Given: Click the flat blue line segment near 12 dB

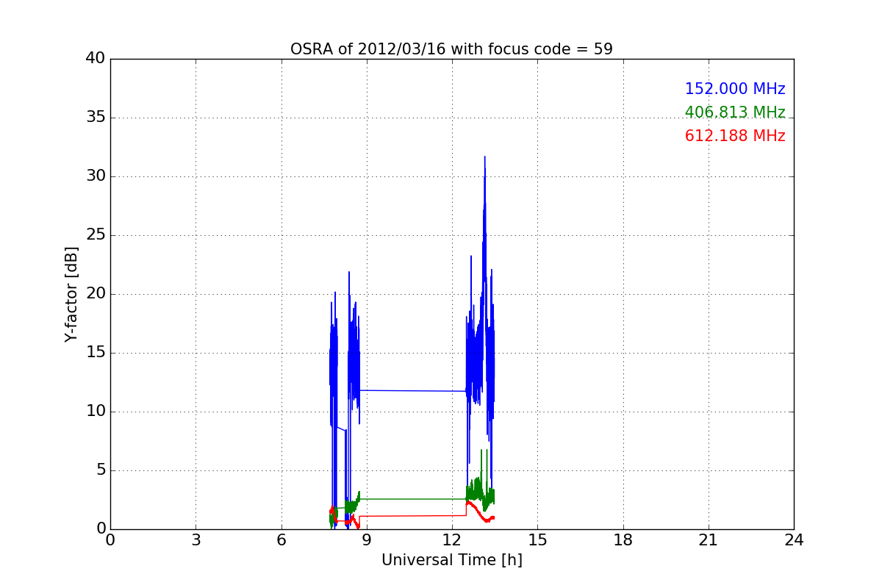Looking at the screenshot, I should (412, 390).
